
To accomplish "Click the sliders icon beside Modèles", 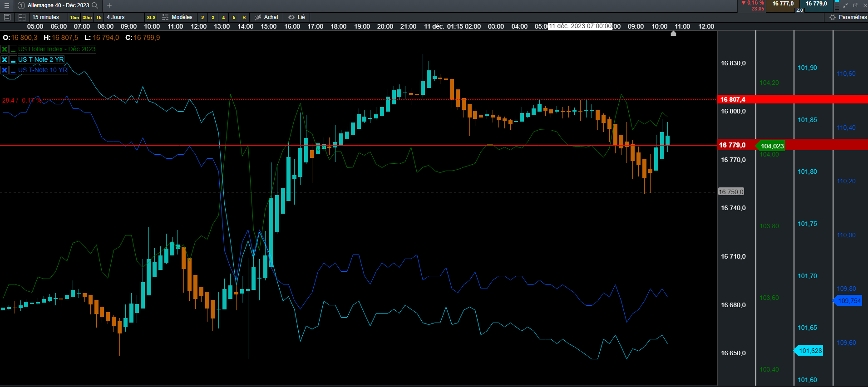I will pos(165,17).
